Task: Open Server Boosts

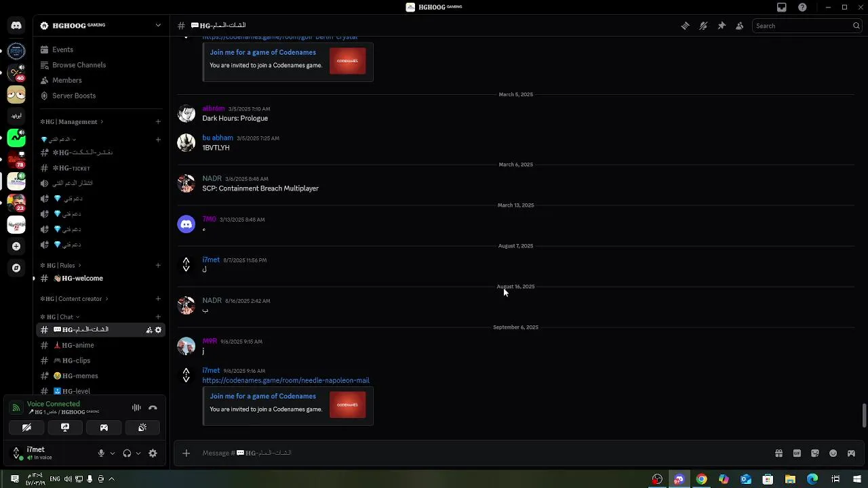Action: (100, 96)
